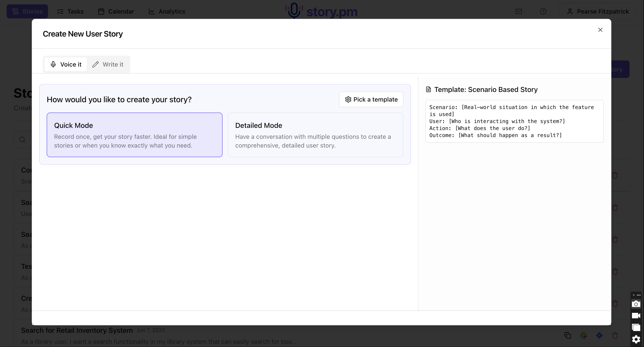Select Quick Mode card
Viewport: 644px width, 347px height.
point(134,135)
